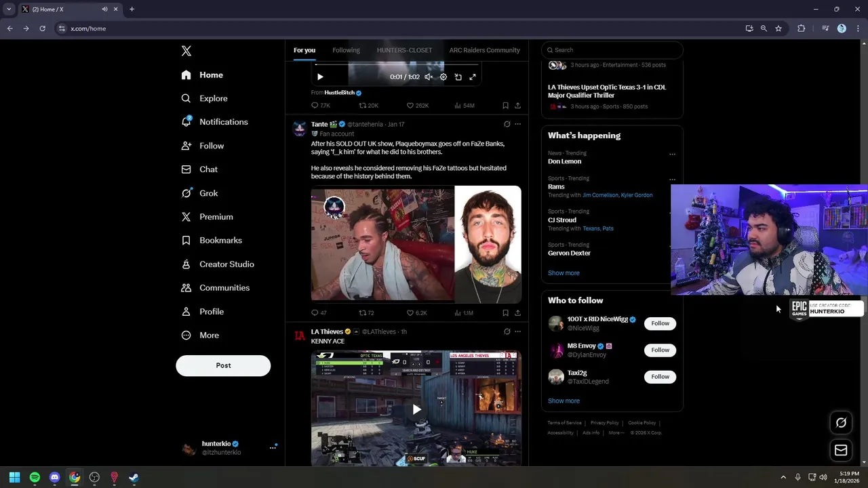The height and width of the screenshot is (488, 868).
Task: Open Spotify from the taskbar
Action: (x=35, y=478)
